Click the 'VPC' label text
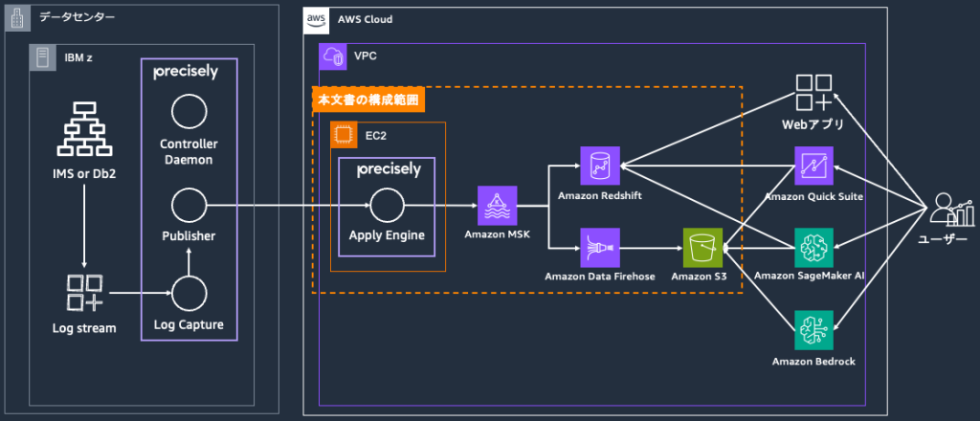Screen dimensions: 980x421 coord(365,56)
